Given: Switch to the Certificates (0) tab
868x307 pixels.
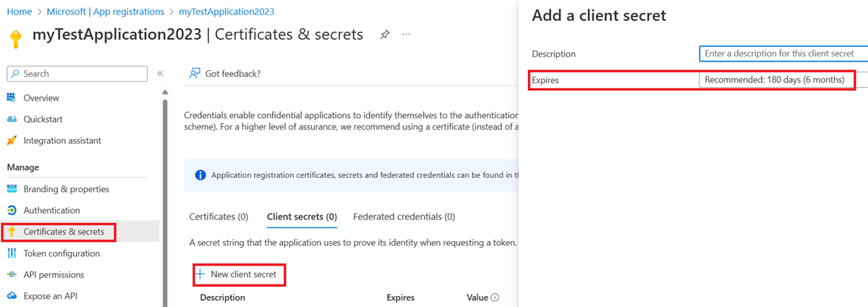Looking at the screenshot, I should pyautogui.click(x=218, y=216).
